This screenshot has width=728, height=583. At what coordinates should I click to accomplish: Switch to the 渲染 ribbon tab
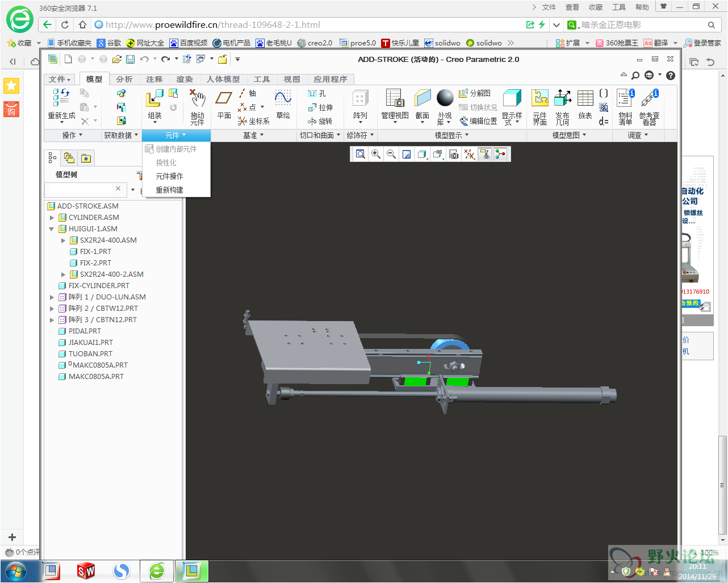coord(185,79)
